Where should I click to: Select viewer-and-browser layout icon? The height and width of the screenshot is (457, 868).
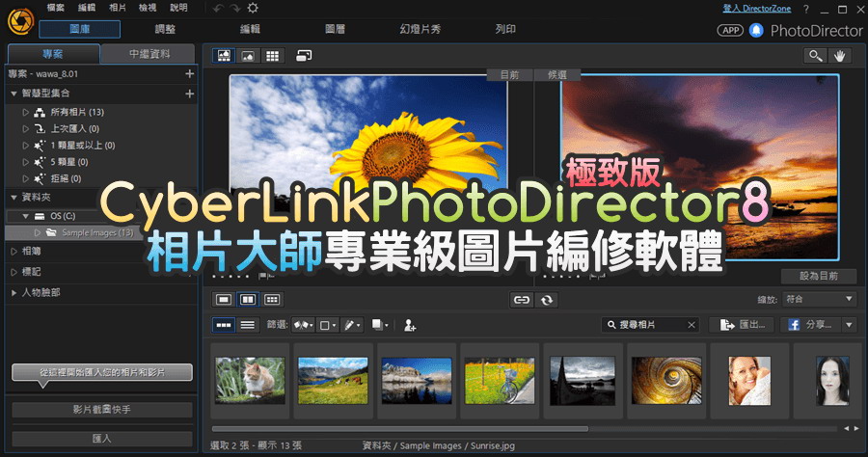coord(224,56)
